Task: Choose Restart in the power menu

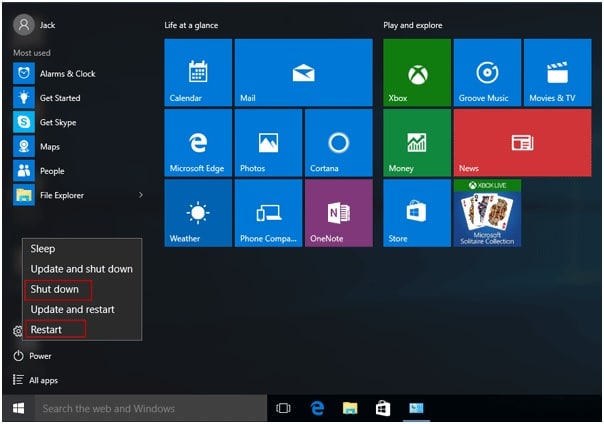Action: point(82,330)
